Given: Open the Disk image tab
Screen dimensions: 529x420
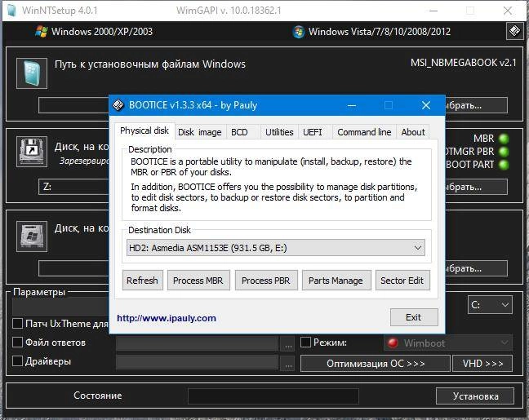Looking at the screenshot, I should [x=200, y=132].
